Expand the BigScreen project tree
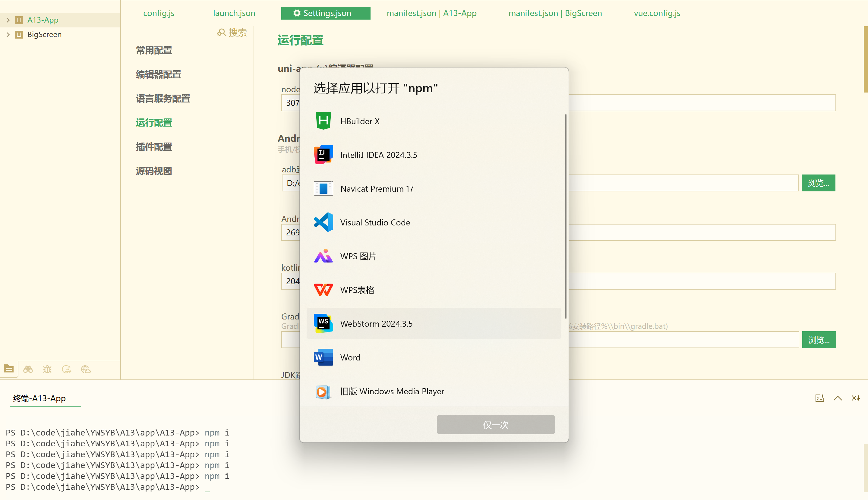Image resolution: width=868 pixels, height=500 pixels. [8, 34]
